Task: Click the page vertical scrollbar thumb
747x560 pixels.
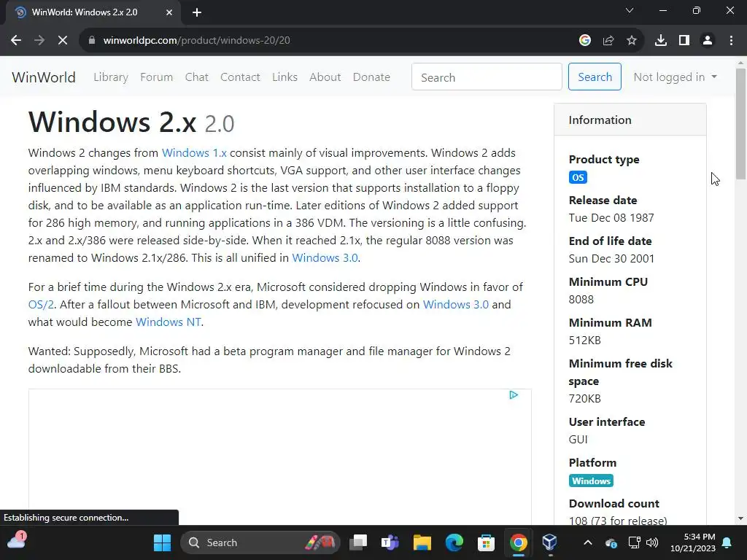Action: 740,124
